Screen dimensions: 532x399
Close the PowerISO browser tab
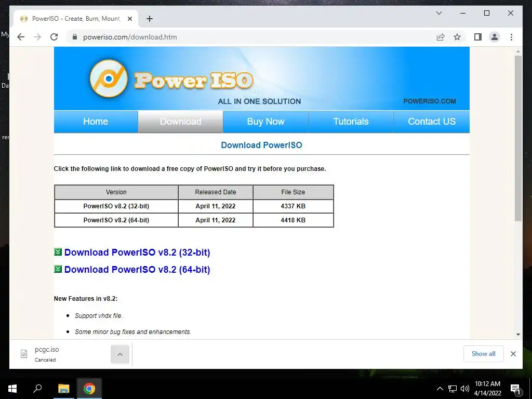click(x=129, y=19)
